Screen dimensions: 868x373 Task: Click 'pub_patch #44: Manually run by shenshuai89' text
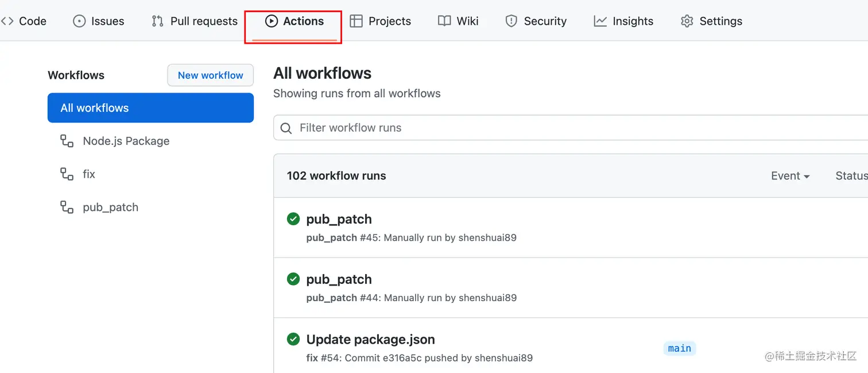point(411,298)
